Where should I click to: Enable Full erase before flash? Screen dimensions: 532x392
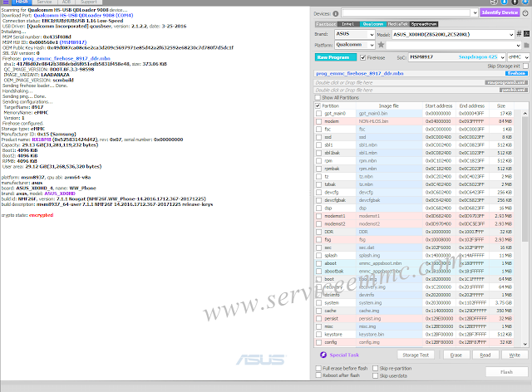point(318,368)
